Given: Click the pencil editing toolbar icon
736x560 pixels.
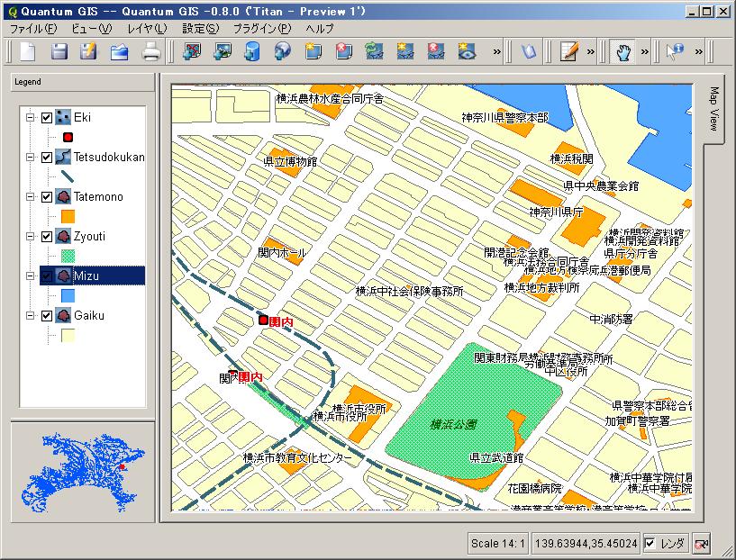Looking at the screenshot, I should pyautogui.click(x=569, y=51).
